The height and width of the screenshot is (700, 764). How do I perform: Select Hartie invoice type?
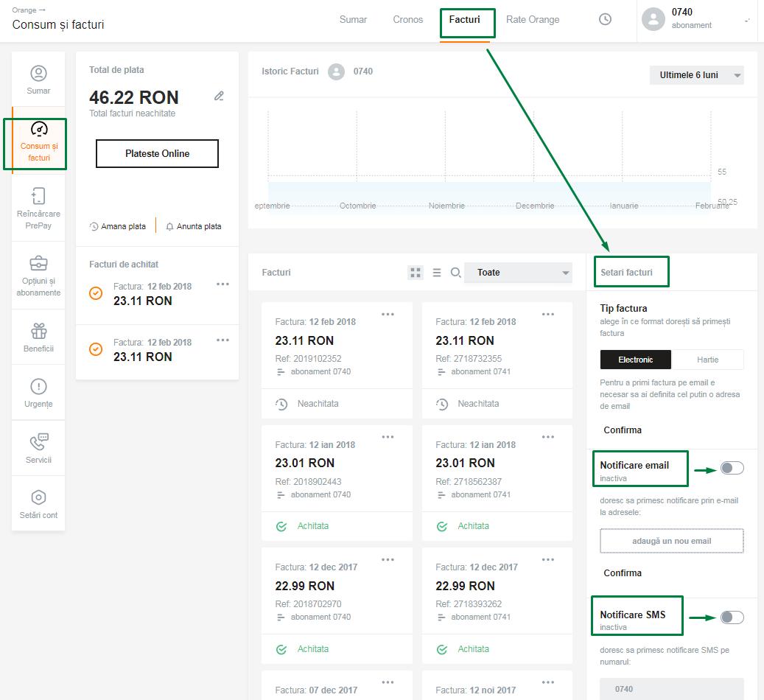tap(707, 360)
